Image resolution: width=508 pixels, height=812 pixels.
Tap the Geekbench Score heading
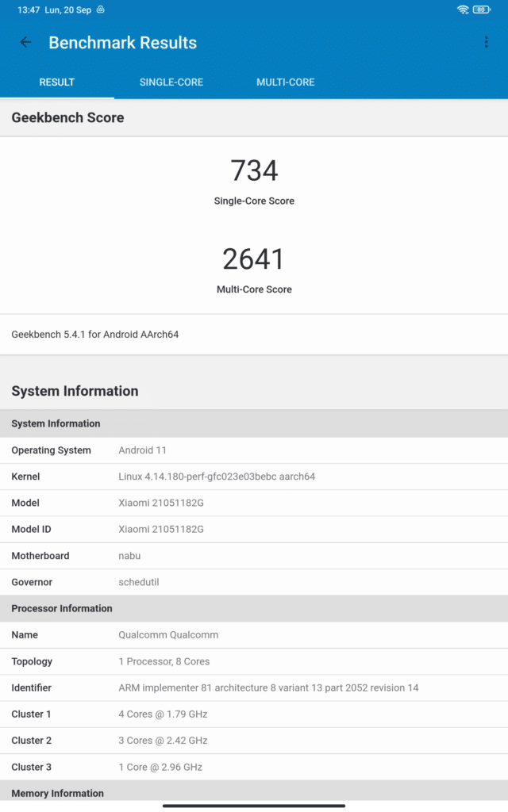68,117
